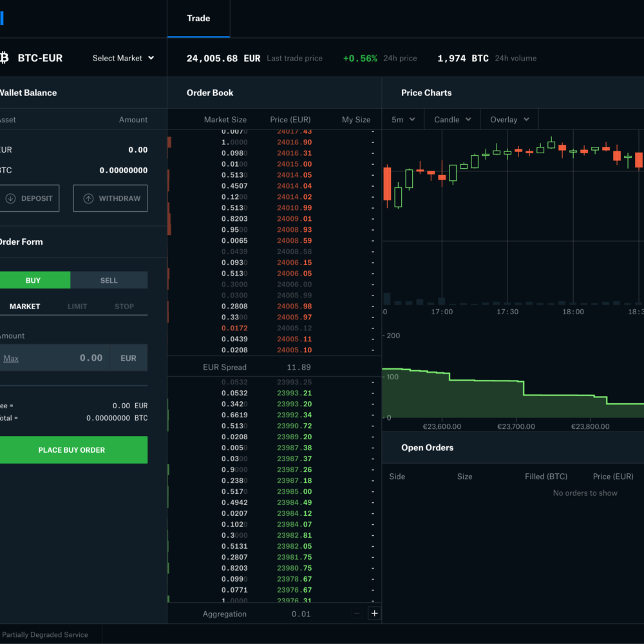The width and height of the screenshot is (644, 644).
Task: Select the Stop order type
Action: pos(124,307)
